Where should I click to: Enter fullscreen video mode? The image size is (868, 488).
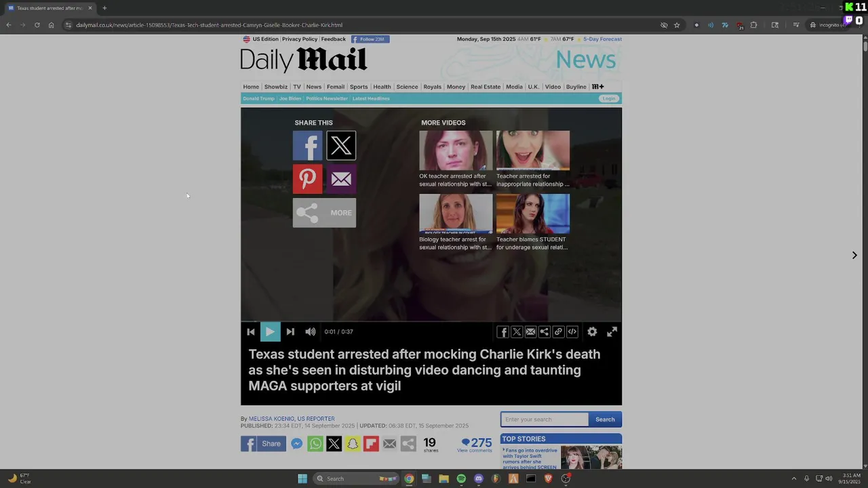(612, 331)
